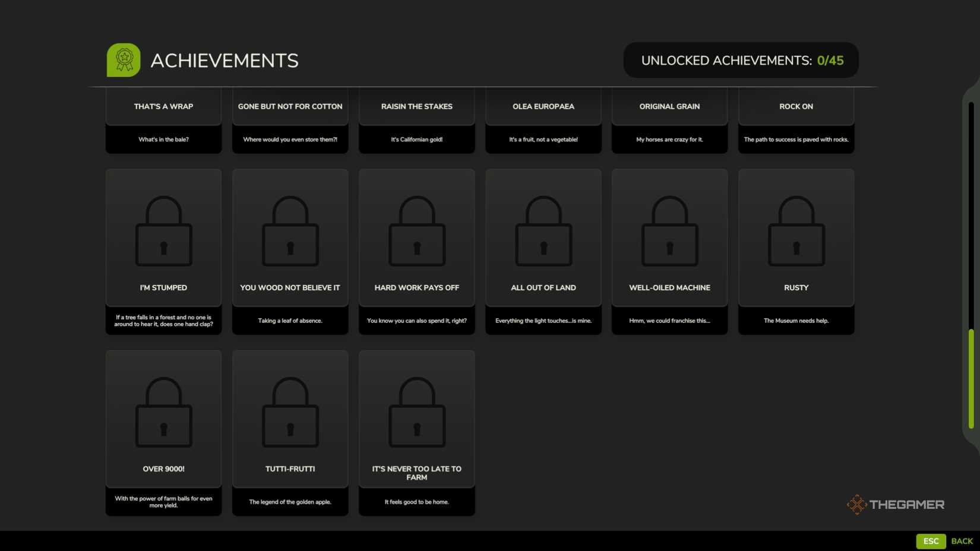
Task: Click the All Out Of Land lock icon
Action: click(x=543, y=232)
